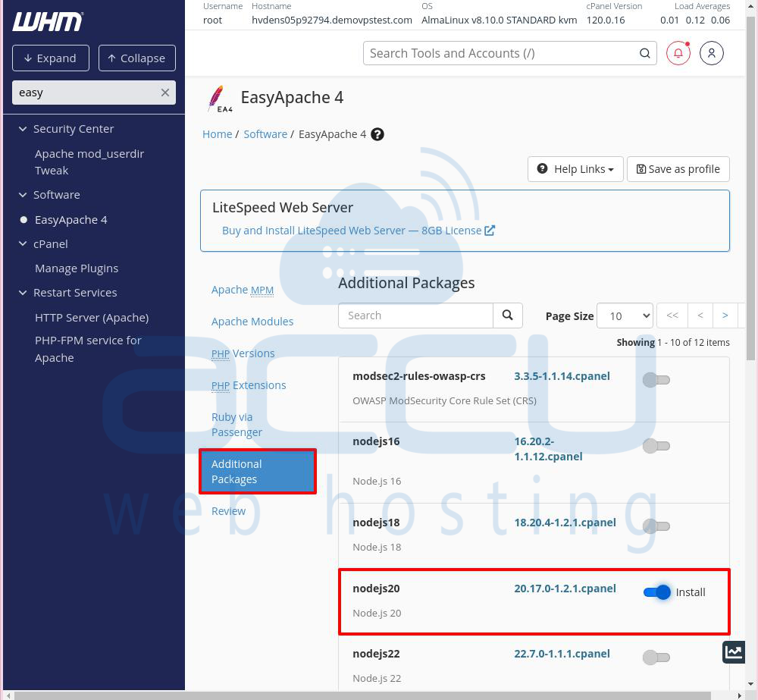Click the EasyApache 4 help question mark icon
Image resolution: width=758 pixels, height=700 pixels.
click(377, 134)
